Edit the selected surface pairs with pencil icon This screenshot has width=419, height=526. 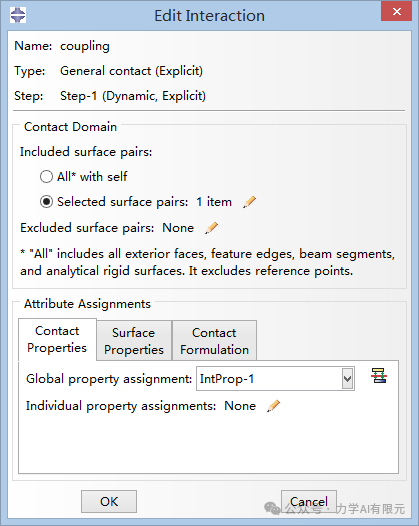(249, 202)
